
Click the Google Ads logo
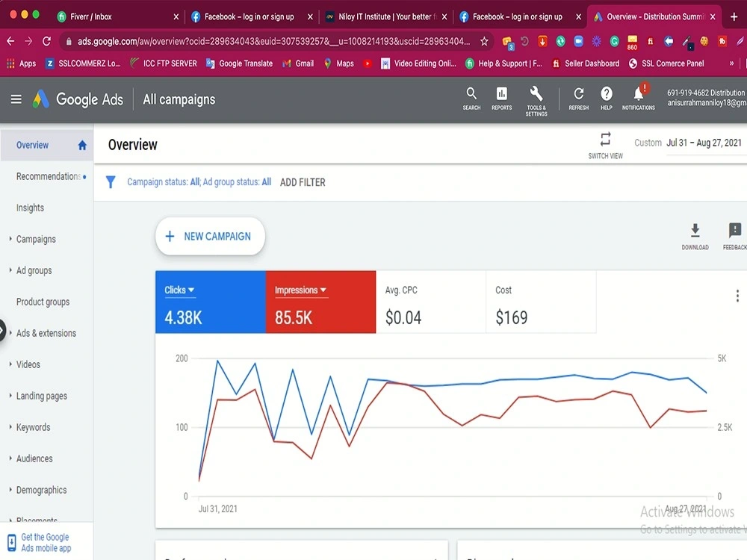78,99
